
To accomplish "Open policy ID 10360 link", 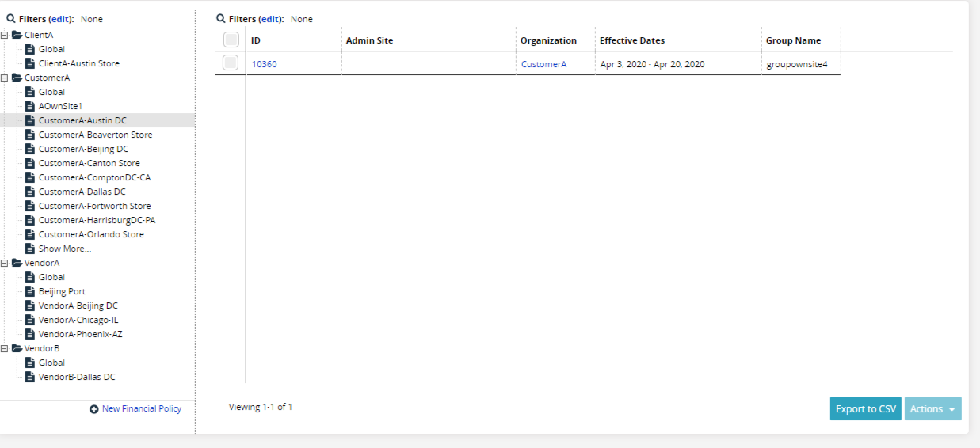I will point(264,64).
